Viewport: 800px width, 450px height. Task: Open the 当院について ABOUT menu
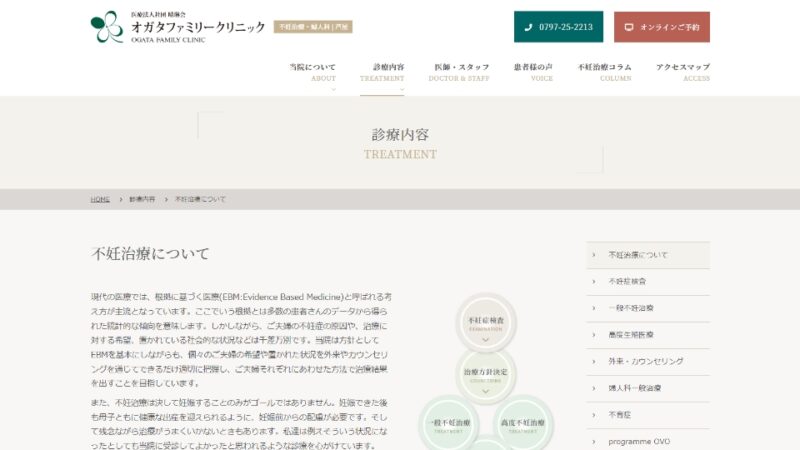point(312,72)
